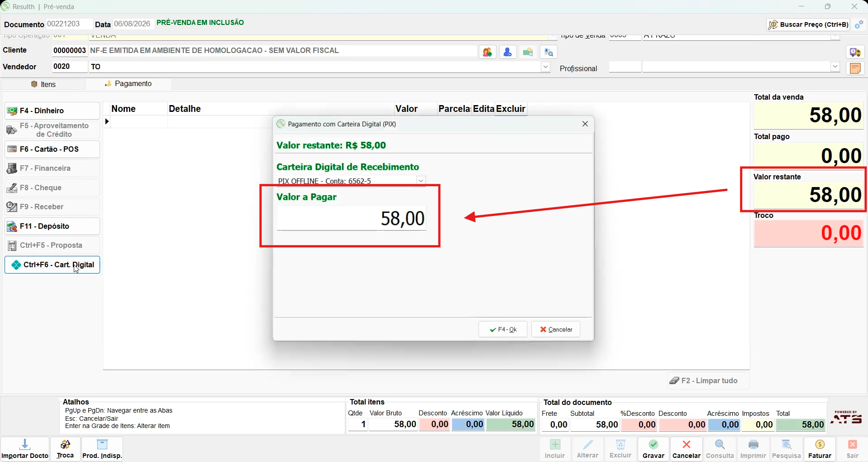Click the blue person icon next to Cliente

click(x=508, y=52)
